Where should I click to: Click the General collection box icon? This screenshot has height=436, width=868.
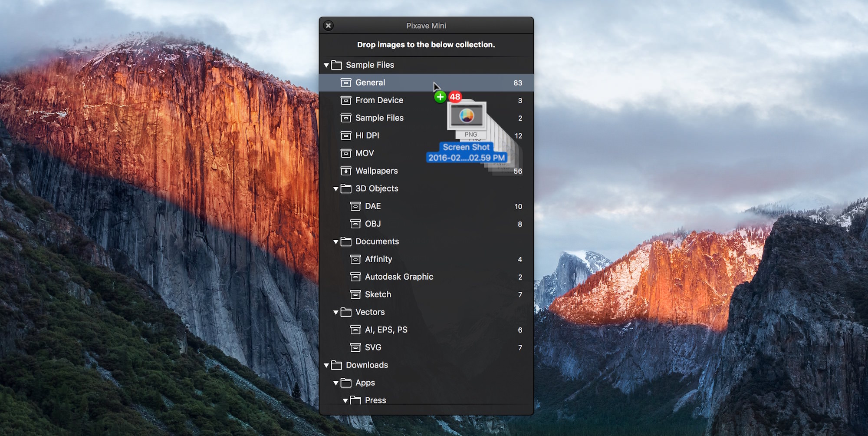346,83
